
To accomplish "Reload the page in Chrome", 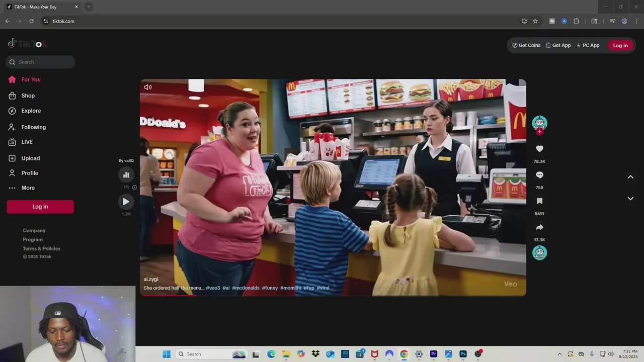I will tap(31, 21).
